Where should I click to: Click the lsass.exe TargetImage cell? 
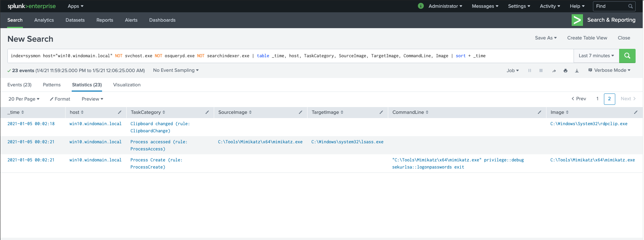pos(348,142)
